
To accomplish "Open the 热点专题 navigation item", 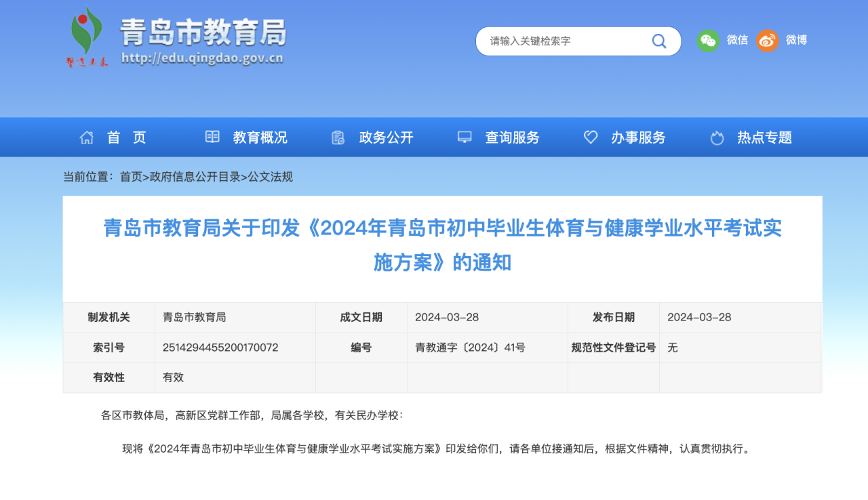I will (765, 138).
